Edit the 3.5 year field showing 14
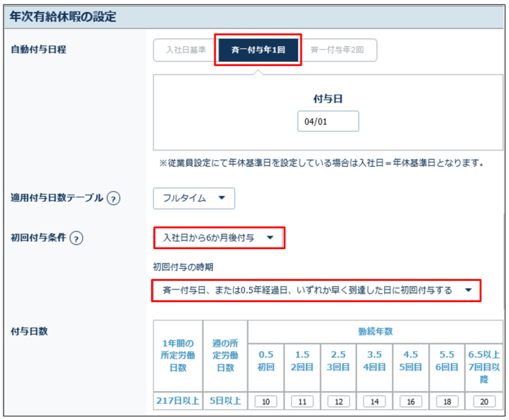The image size is (509, 420). [x=375, y=402]
